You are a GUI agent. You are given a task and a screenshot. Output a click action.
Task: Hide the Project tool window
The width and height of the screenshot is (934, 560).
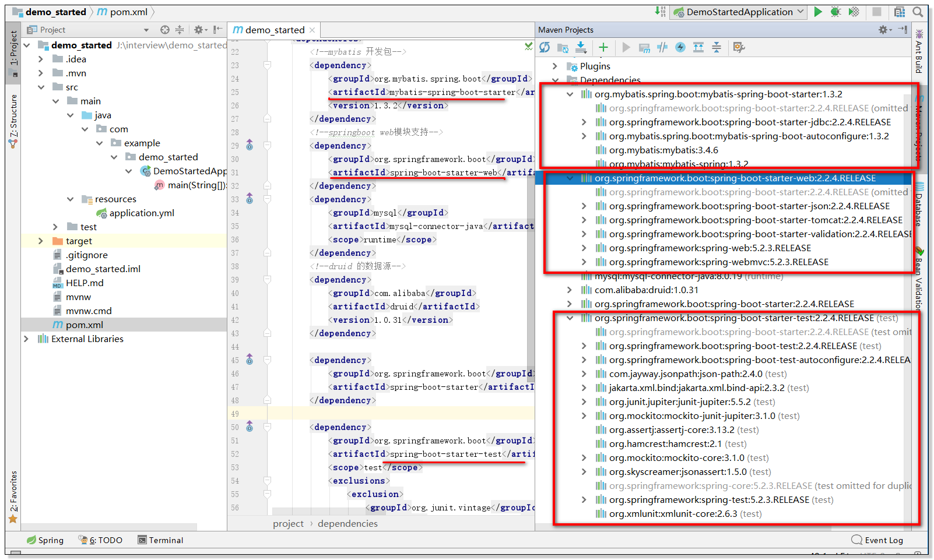point(218,30)
